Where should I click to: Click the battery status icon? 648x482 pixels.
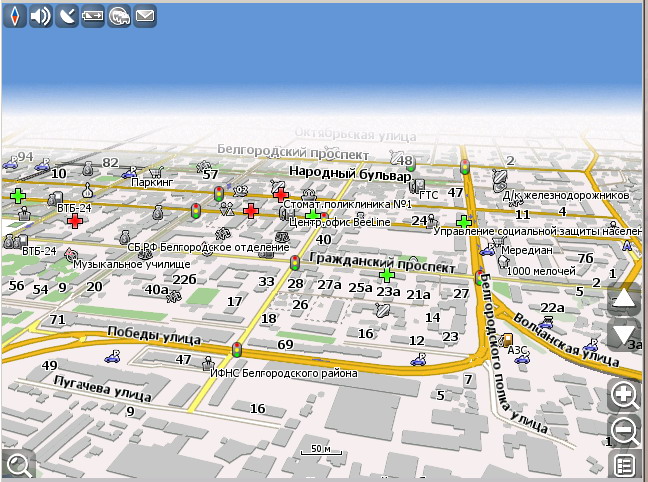(93, 16)
